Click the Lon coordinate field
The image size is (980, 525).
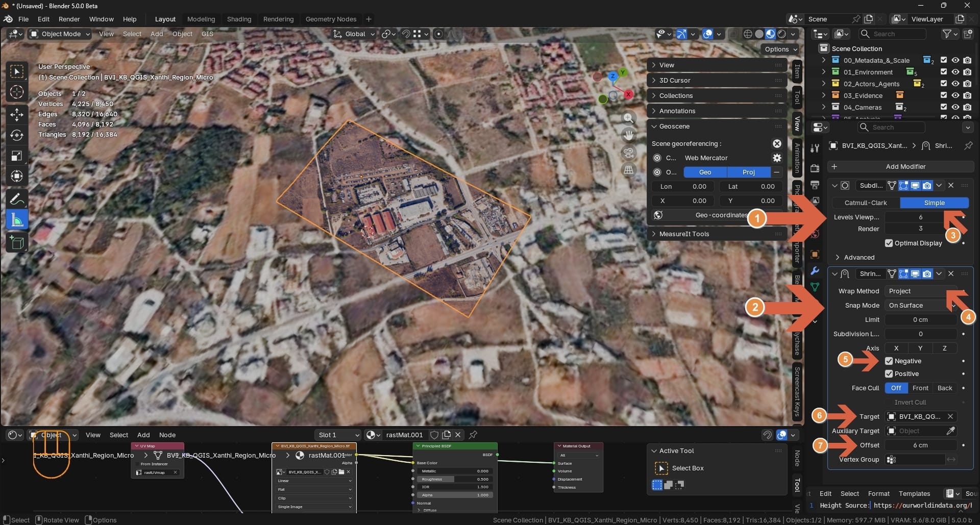pyautogui.click(x=682, y=187)
